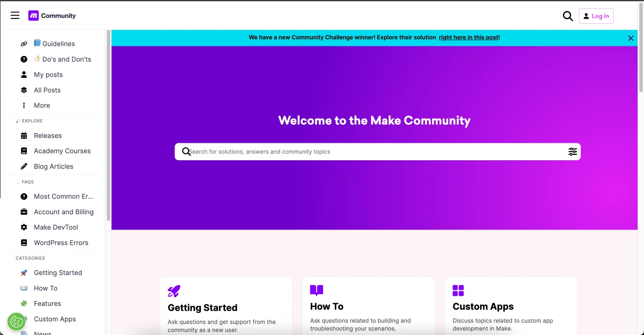Focus the community search input field
The height and width of the screenshot is (335, 644).
coord(377,152)
